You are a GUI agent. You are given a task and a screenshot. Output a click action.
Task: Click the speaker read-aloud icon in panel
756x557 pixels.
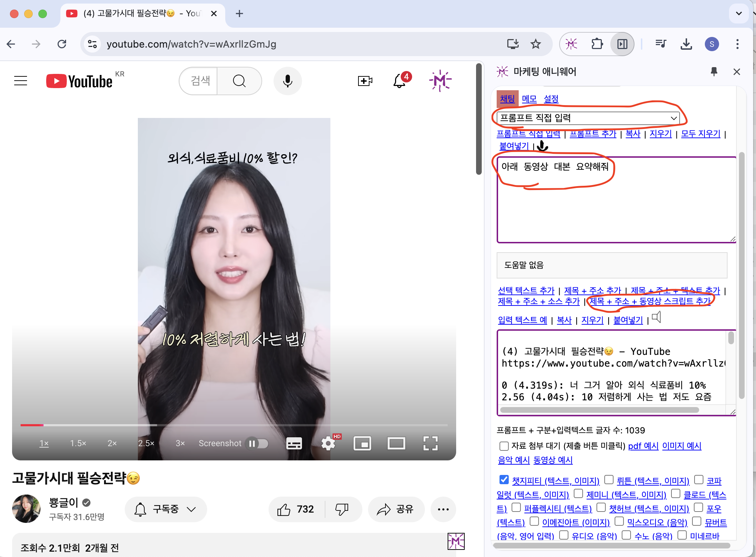657,317
